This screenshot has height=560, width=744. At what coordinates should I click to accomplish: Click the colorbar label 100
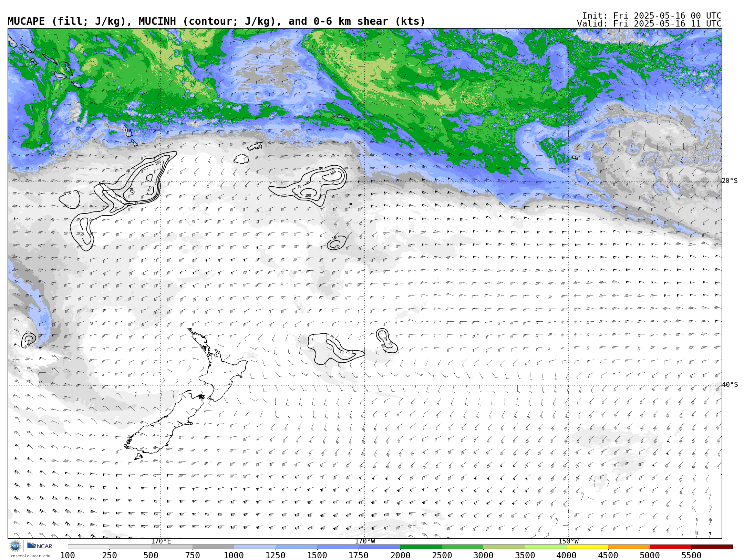[x=68, y=556]
